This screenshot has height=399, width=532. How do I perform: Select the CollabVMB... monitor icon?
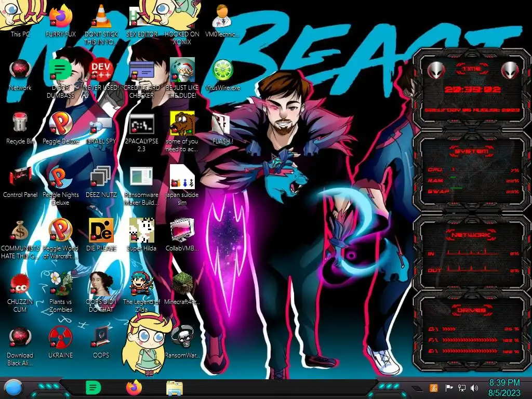pos(182,235)
